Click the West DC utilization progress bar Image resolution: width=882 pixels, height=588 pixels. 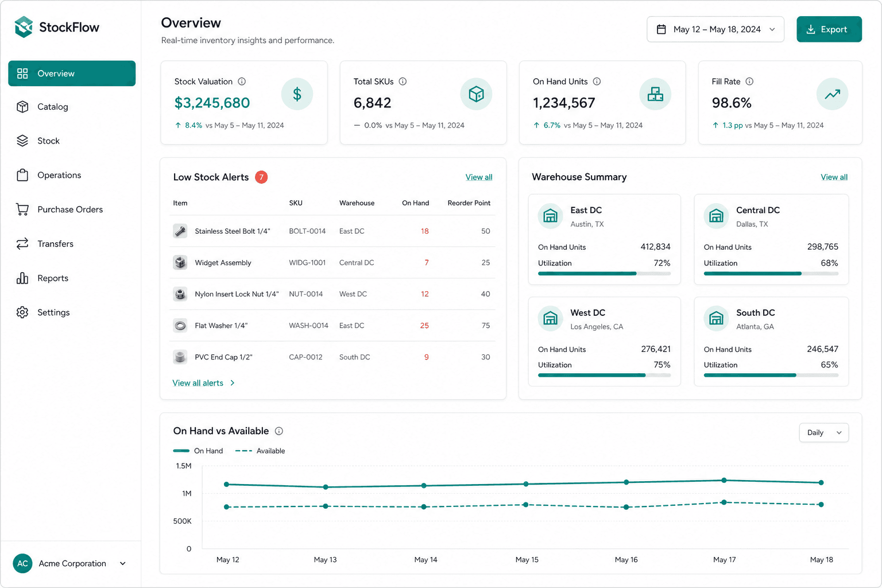[604, 376]
